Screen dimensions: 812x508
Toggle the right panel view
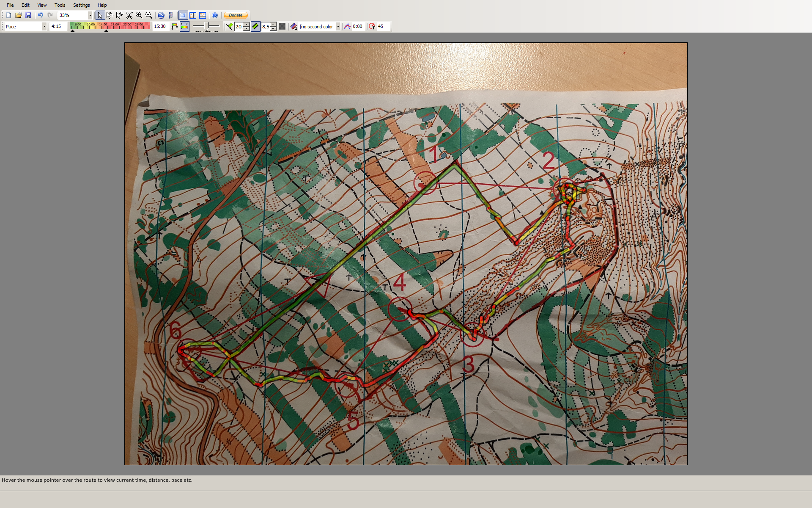tap(193, 15)
